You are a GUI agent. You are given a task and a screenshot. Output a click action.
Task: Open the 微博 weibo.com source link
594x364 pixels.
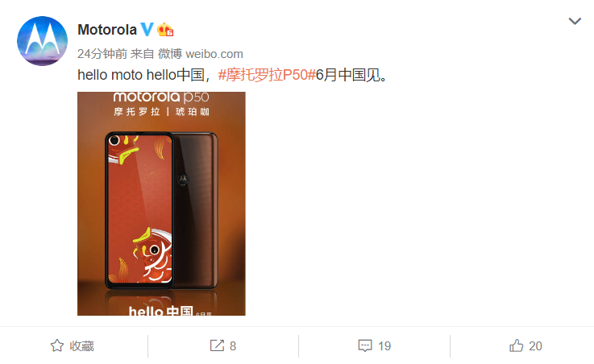click(201, 54)
